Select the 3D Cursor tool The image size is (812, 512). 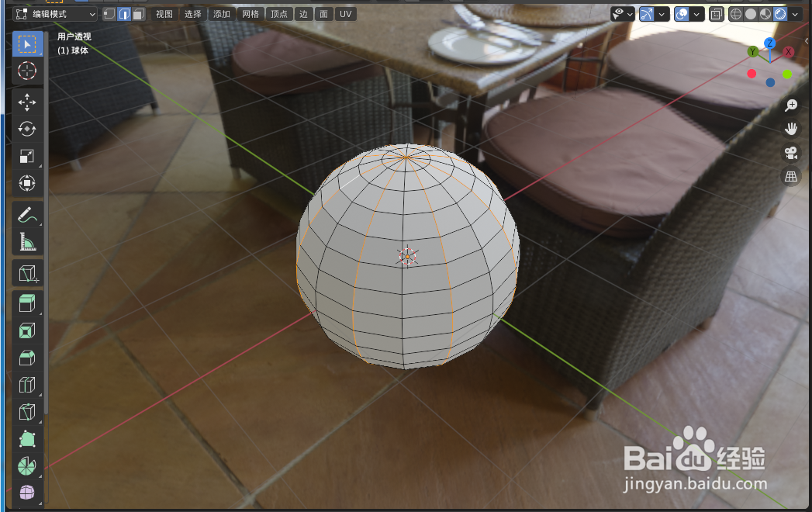(x=27, y=71)
